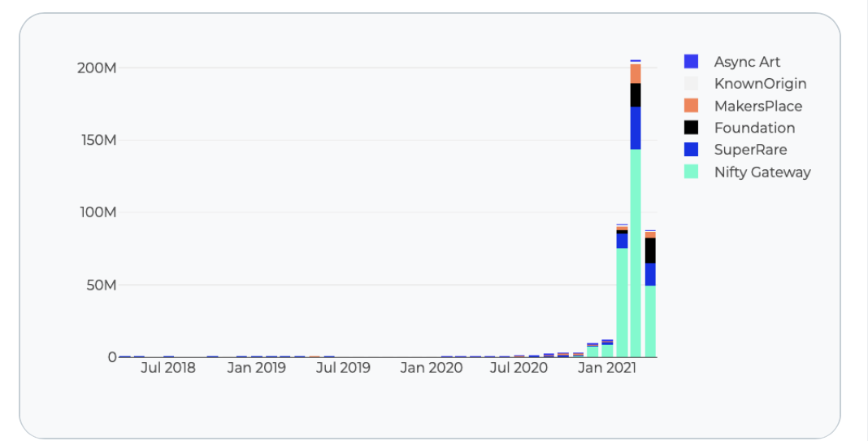This screenshot has width=868, height=441.
Task: Click the Jan 2019 axis label
Action: (256, 368)
